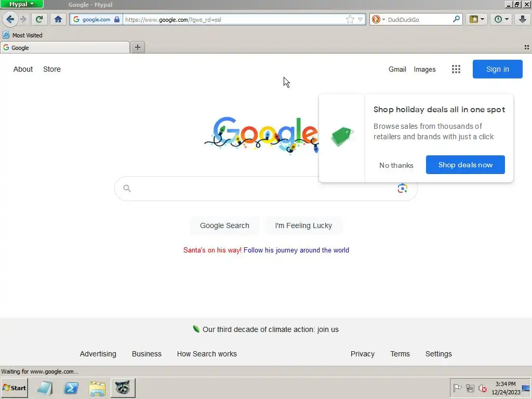
Task: Launch PowerShell from the taskbar
Action: [x=71, y=388]
